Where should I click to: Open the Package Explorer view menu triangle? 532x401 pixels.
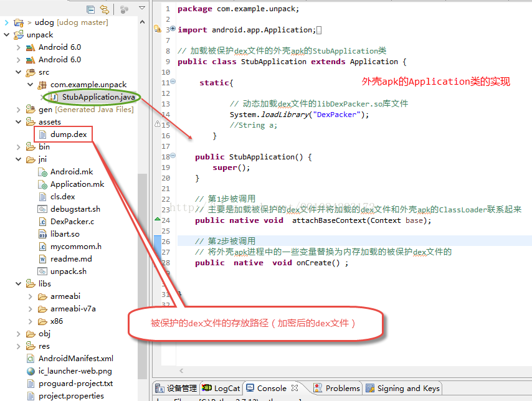pyautogui.click(x=142, y=8)
